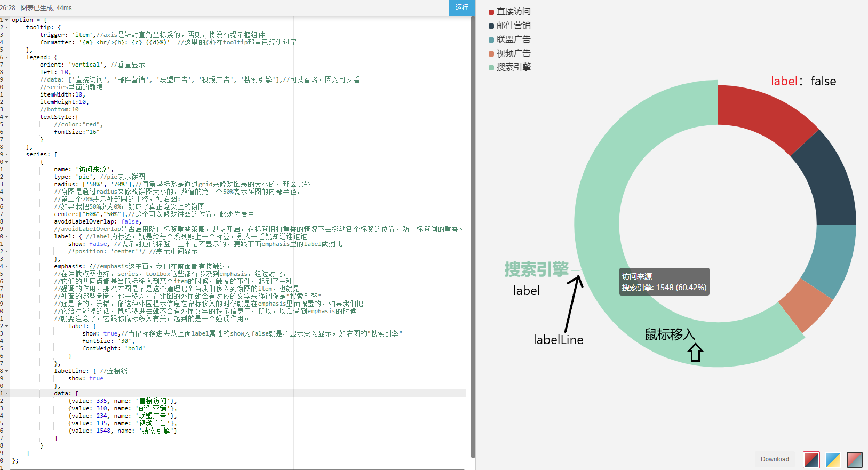Collapse the 'legend: {' code block
This screenshot has width=868, height=470.
coord(6,57)
